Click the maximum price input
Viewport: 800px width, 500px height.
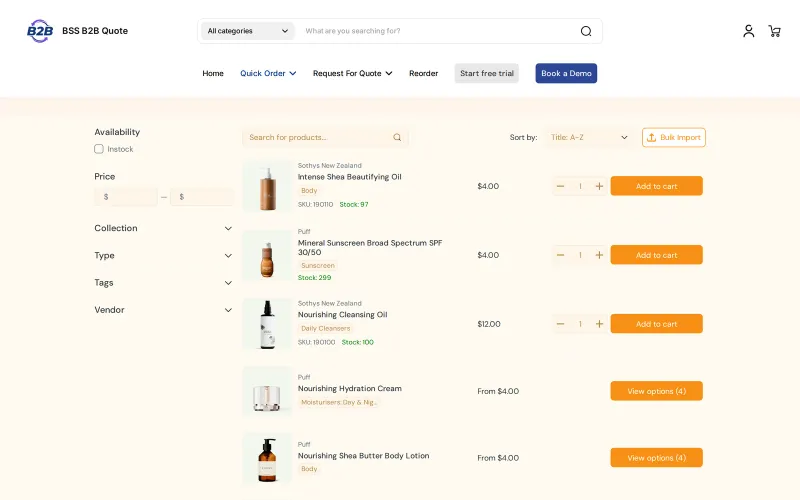202,197
